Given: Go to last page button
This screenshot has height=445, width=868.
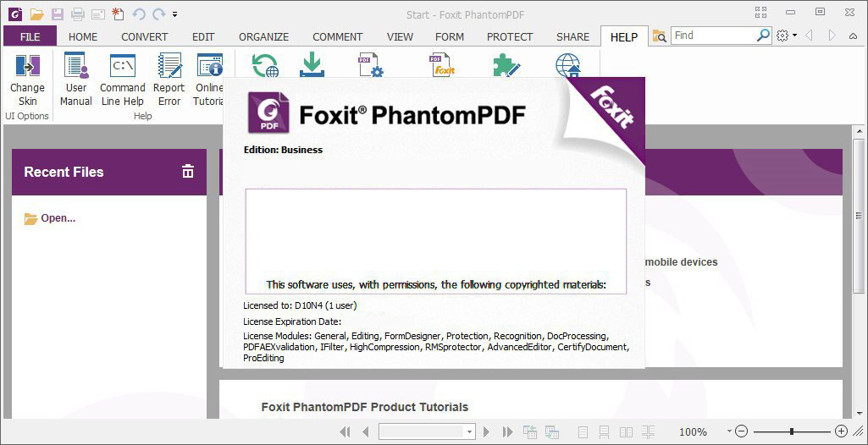Looking at the screenshot, I should click(507, 431).
